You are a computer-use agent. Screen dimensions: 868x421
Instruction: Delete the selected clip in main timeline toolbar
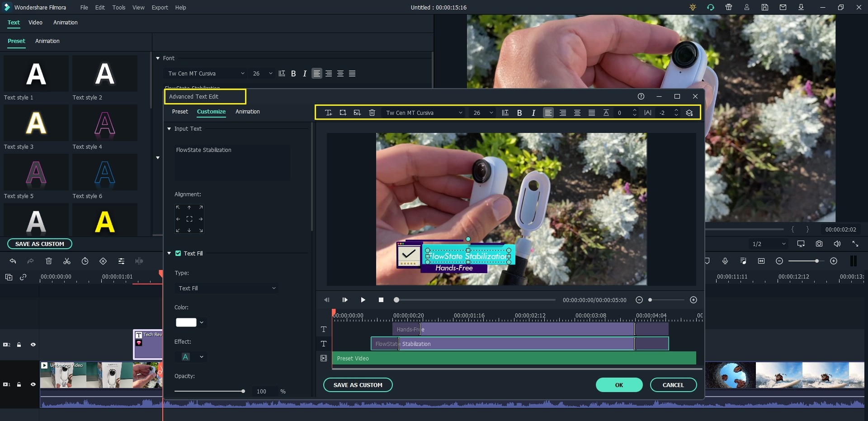tap(49, 261)
